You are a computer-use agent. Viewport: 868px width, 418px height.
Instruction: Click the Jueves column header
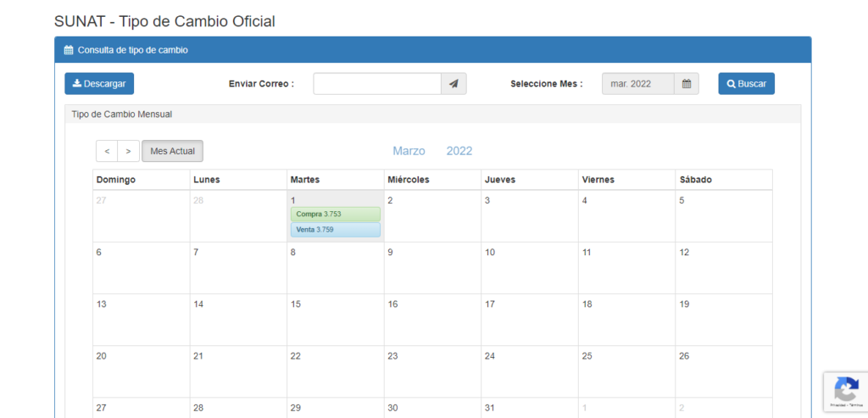coord(530,180)
